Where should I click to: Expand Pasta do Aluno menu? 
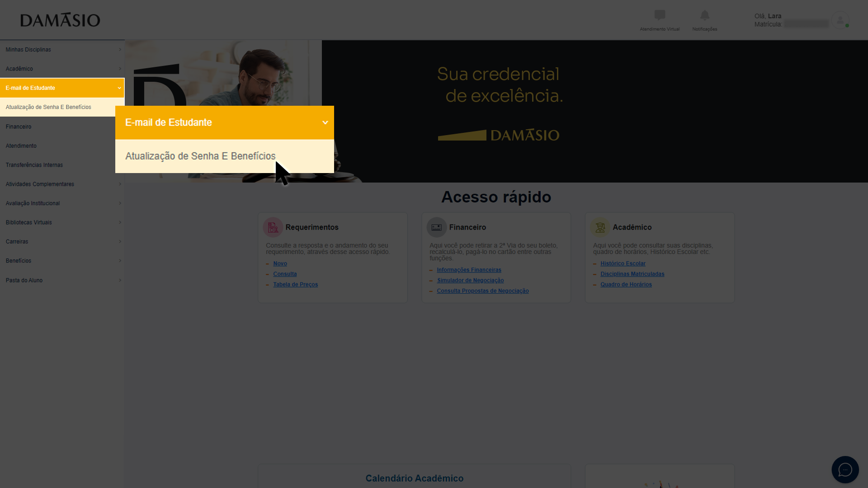click(62, 280)
